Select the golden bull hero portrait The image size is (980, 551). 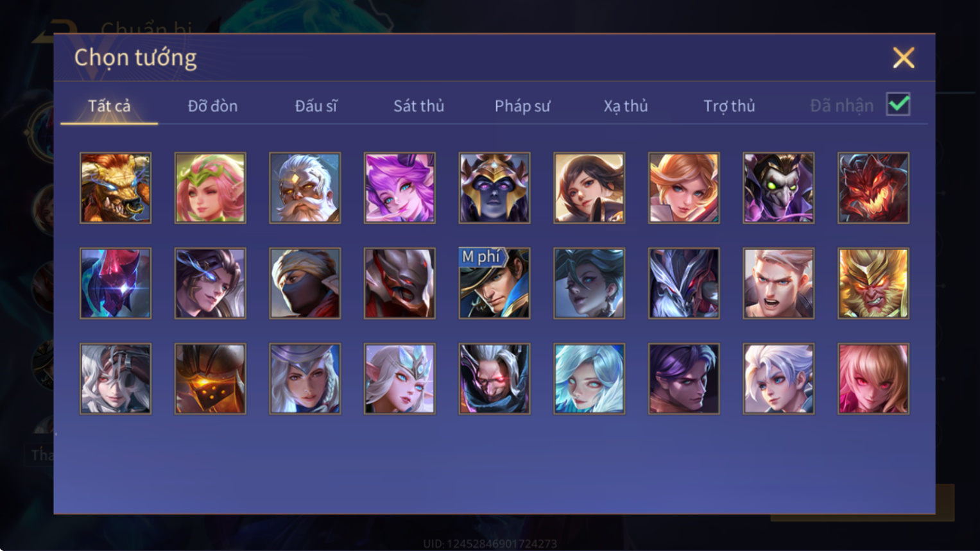[x=116, y=188]
